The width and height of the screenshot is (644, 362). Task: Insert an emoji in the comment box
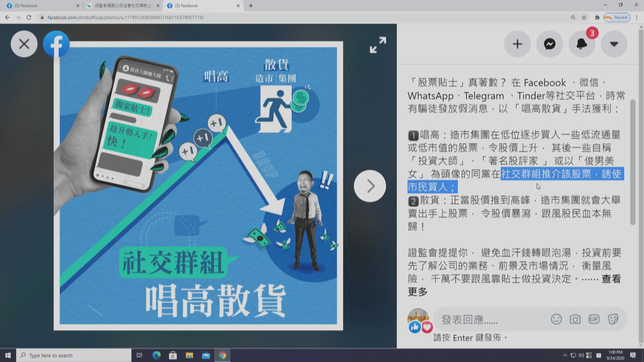(556, 319)
